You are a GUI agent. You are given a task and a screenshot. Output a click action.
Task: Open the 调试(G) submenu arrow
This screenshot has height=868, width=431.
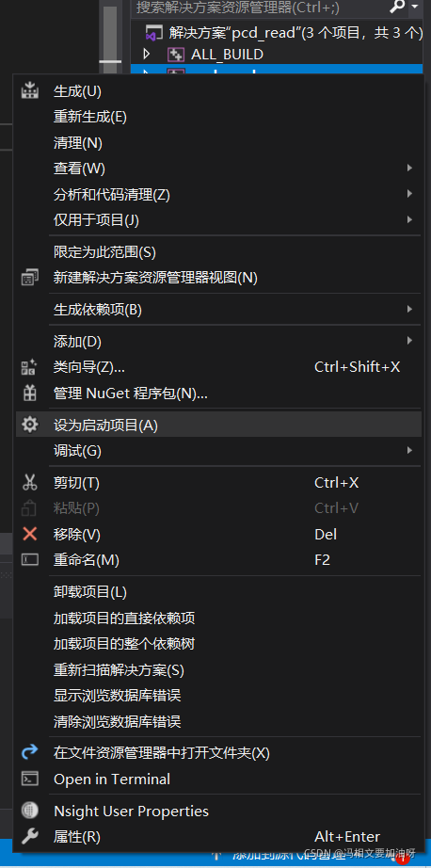[409, 451]
